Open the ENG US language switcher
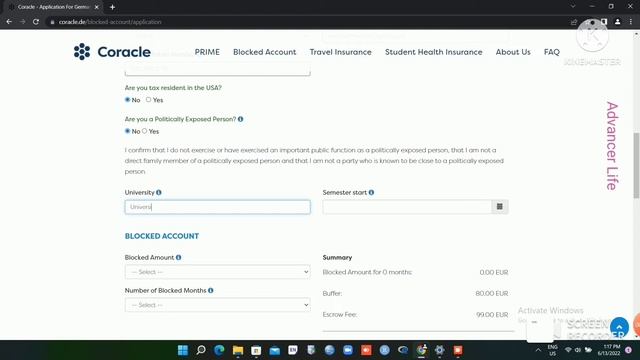 [553, 350]
